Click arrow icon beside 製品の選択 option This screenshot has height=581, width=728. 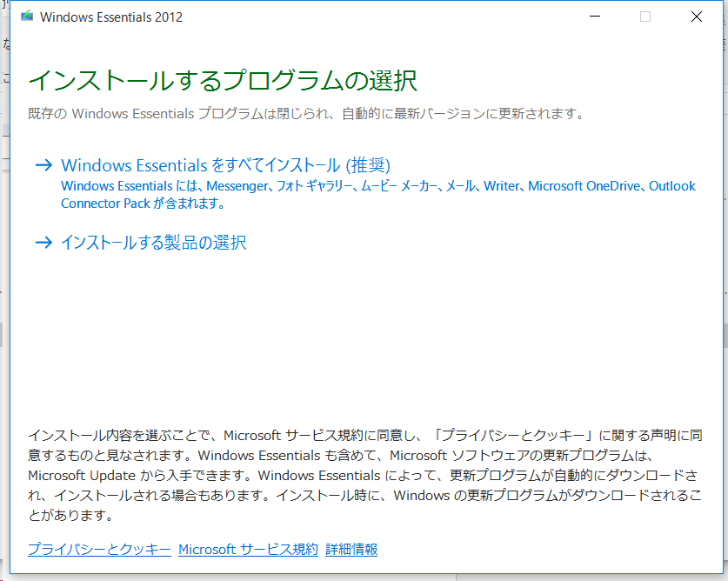[43, 243]
